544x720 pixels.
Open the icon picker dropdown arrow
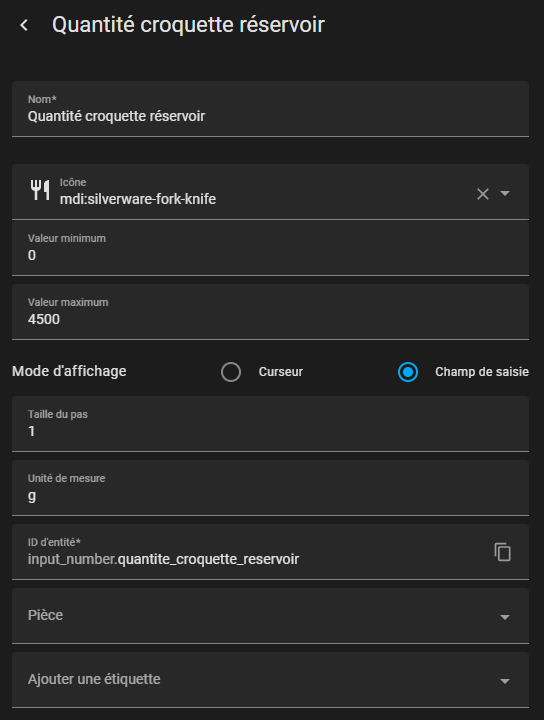click(x=505, y=194)
